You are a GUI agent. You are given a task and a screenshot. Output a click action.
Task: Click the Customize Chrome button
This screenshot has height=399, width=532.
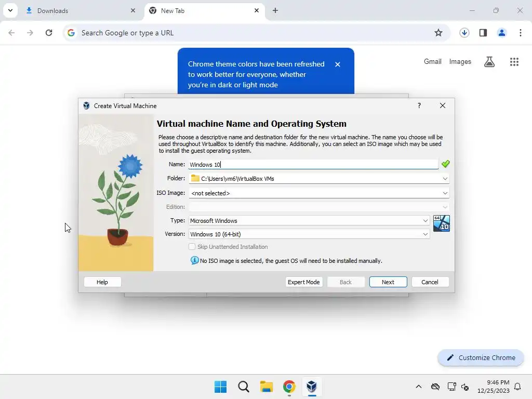pos(481,357)
